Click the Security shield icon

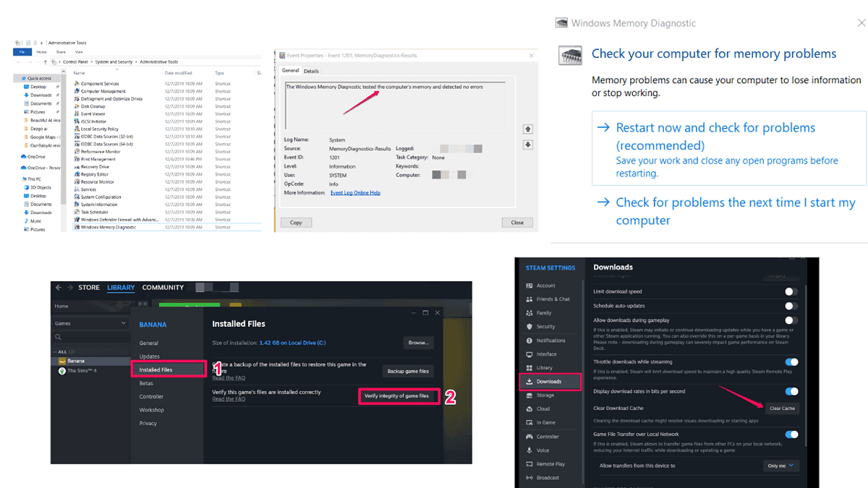(x=529, y=327)
